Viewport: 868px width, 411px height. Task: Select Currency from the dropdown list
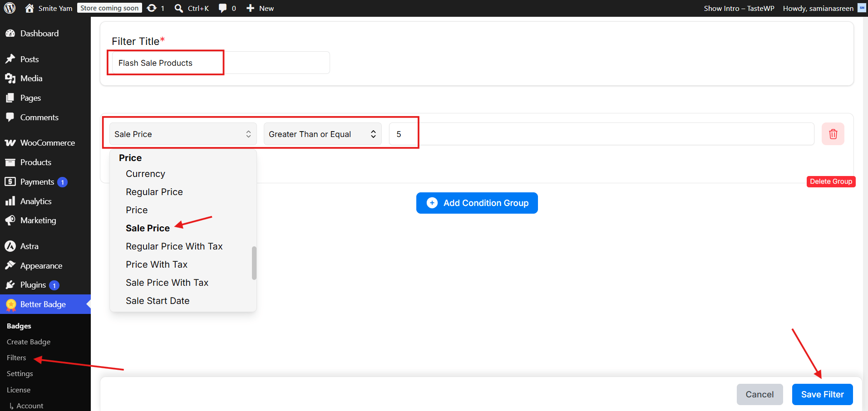(145, 174)
